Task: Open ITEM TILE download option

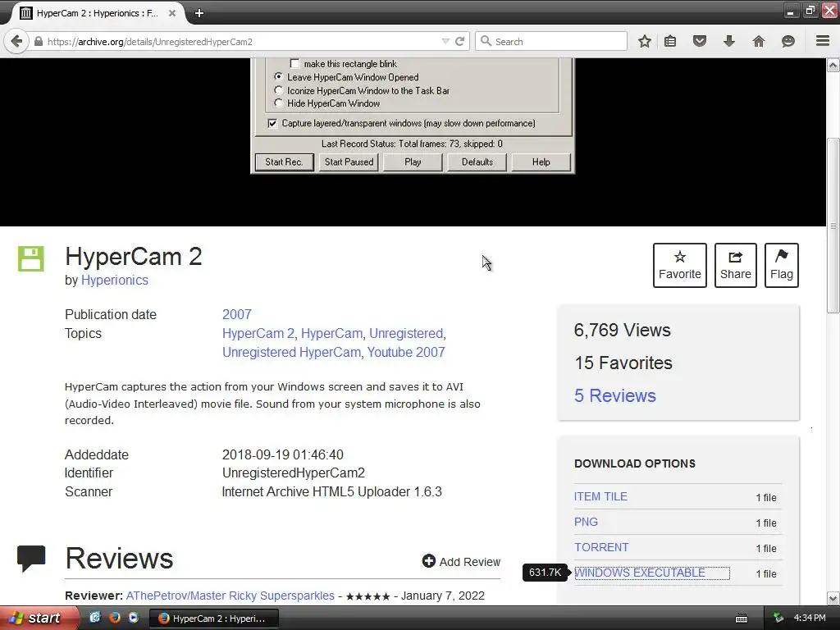Action: click(x=600, y=496)
